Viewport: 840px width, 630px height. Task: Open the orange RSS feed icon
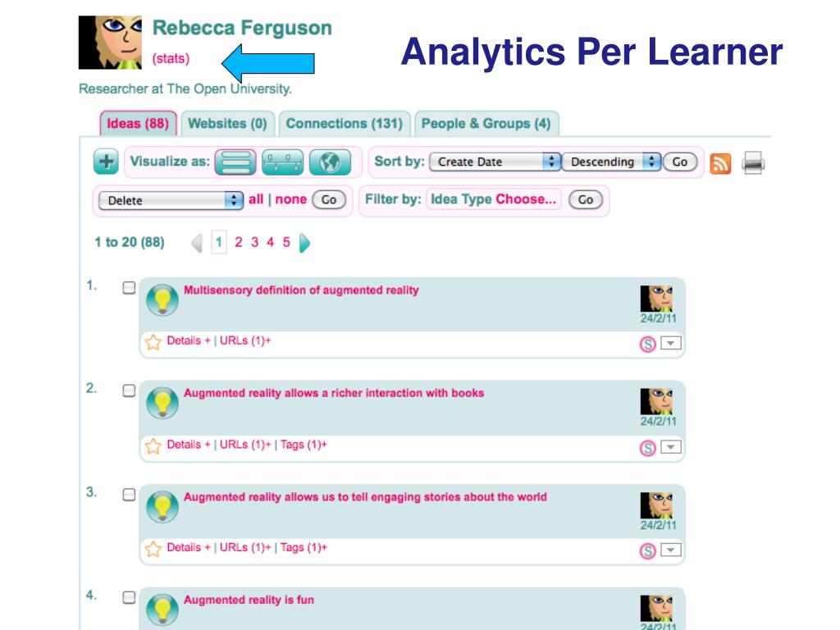pyautogui.click(x=720, y=163)
